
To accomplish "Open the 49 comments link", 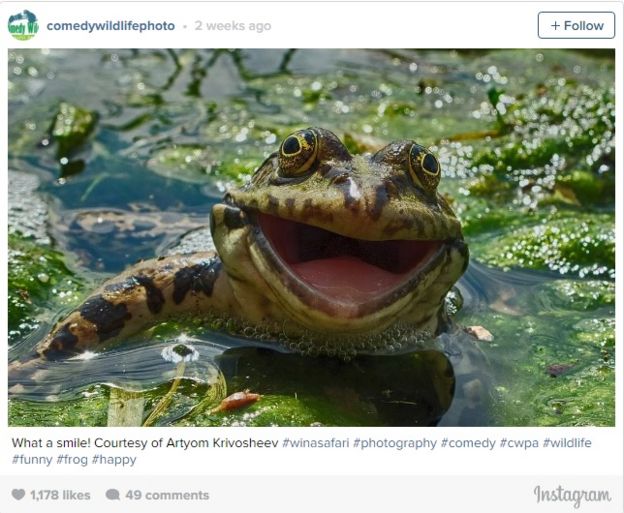I will [x=167, y=495].
